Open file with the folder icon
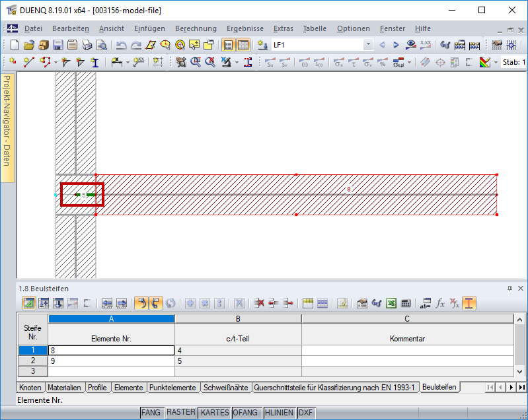The width and height of the screenshot is (528, 420). pyautogui.click(x=29, y=45)
